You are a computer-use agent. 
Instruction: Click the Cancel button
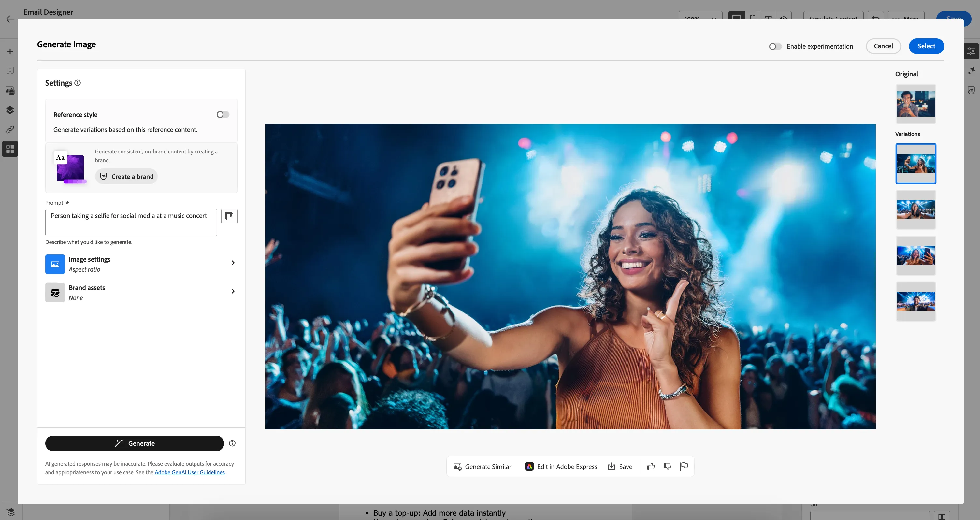coord(883,46)
